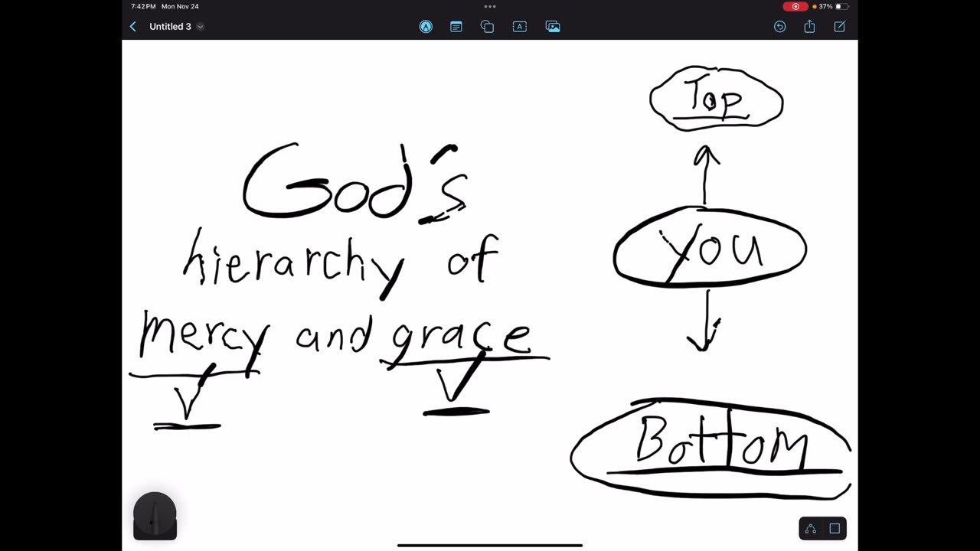Screen dimensions: 980x551
Task: Open the shapes library
Action: pos(487,27)
